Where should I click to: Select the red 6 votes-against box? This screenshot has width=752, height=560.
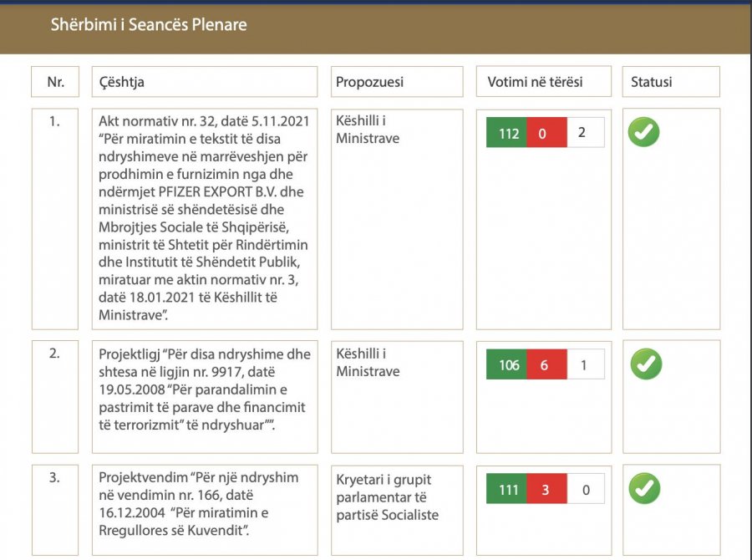[x=546, y=364]
